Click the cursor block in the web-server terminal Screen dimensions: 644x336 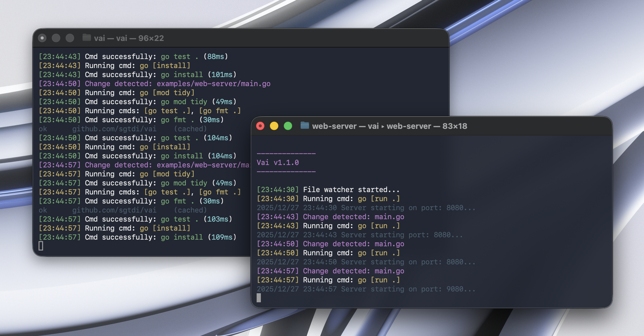click(x=259, y=298)
